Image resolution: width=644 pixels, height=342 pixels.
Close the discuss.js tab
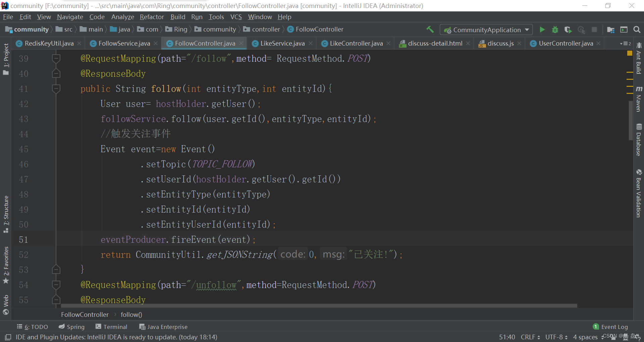pyautogui.click(x=519, y=43)
